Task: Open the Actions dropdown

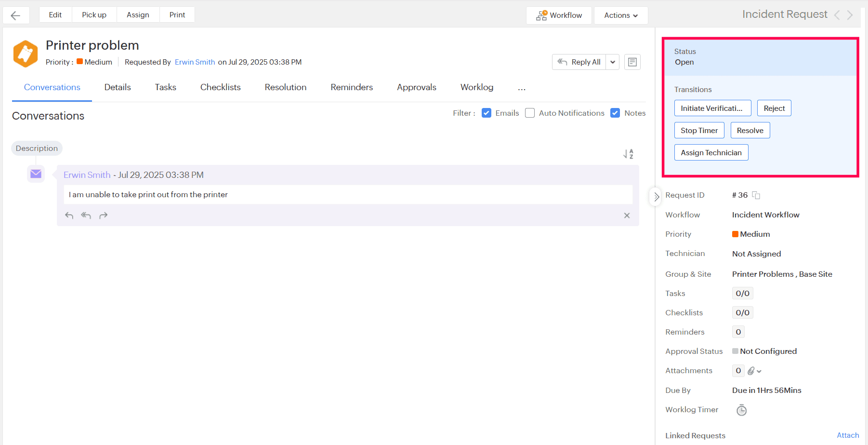Action: (620, 15)
